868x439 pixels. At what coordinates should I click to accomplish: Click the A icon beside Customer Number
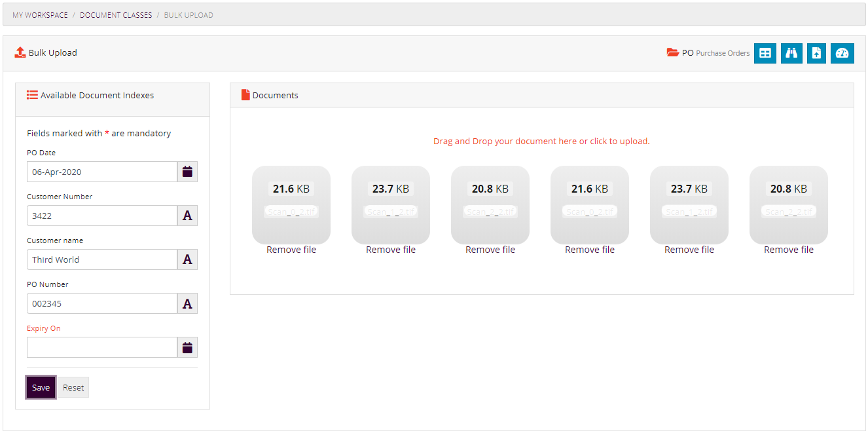click(187, 215)
